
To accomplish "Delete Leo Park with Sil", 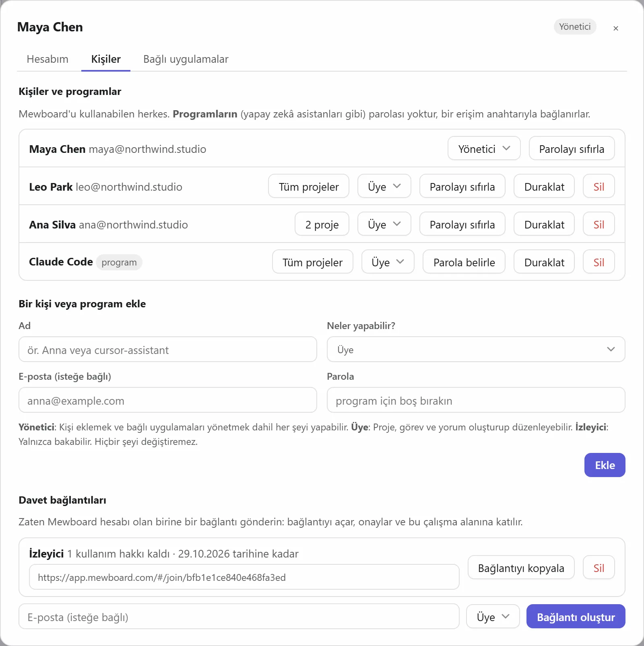I will [599, 186].
